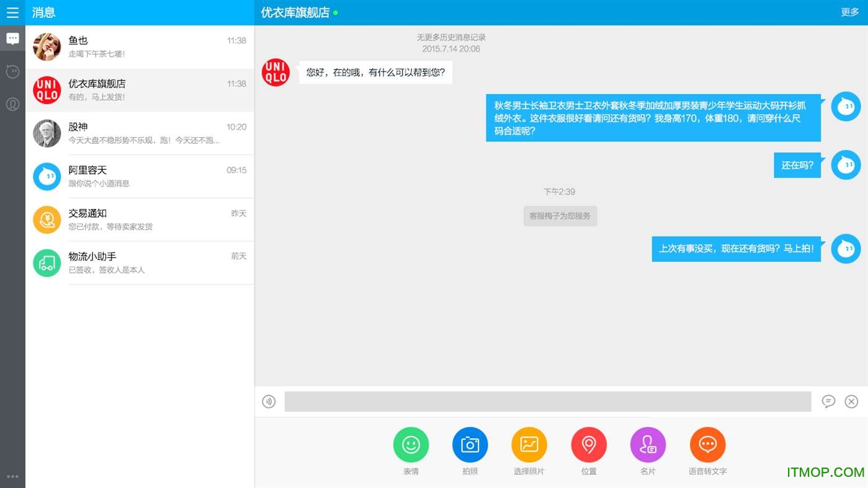Open the 物流小助手 logistics assistant chat

coord(140,263)
